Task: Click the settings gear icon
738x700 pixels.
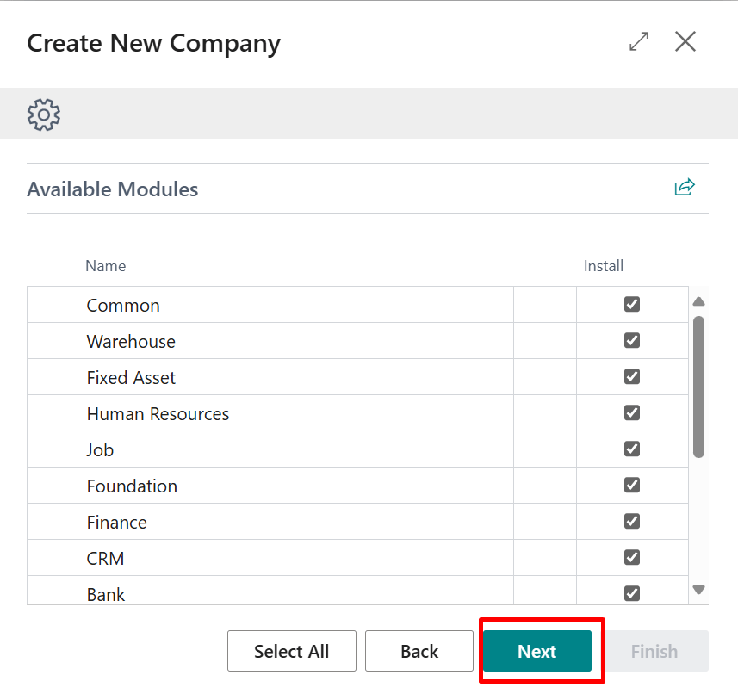Action: tap(44, 115)
